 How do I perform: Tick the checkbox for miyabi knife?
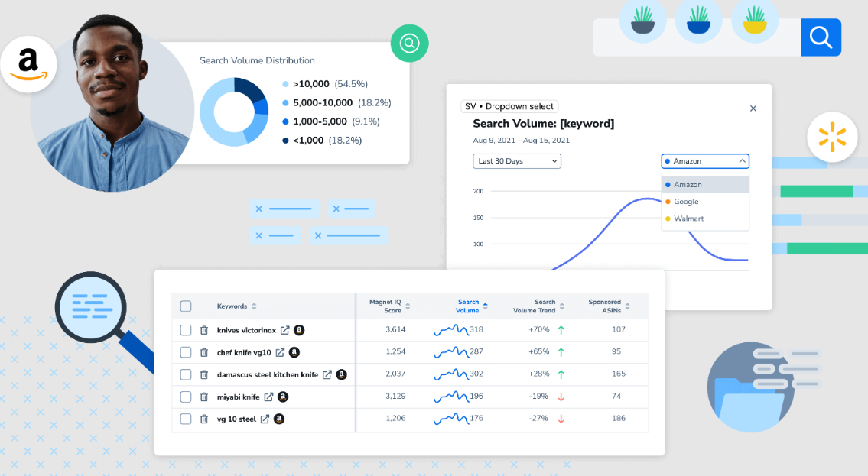186,397
